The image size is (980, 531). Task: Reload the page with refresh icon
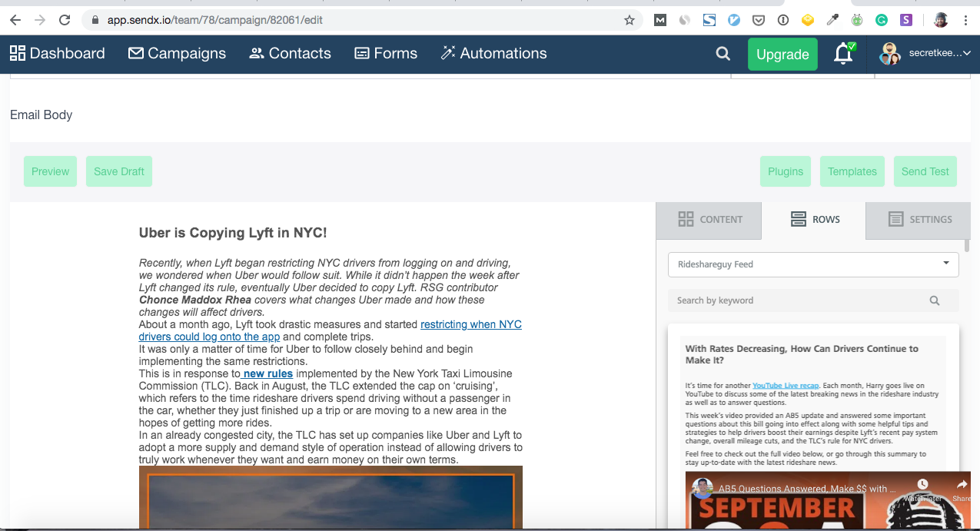pyautogui.click(x=65, y=20)
